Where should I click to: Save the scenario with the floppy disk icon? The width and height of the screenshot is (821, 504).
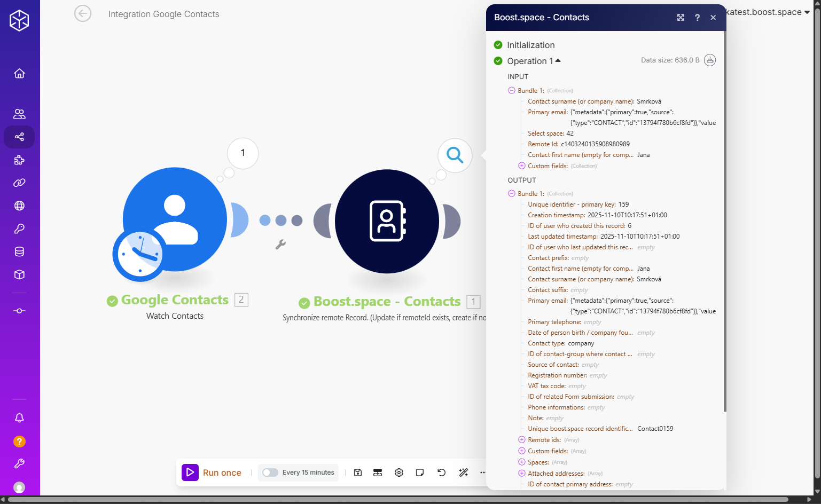[x=358, y=472]
